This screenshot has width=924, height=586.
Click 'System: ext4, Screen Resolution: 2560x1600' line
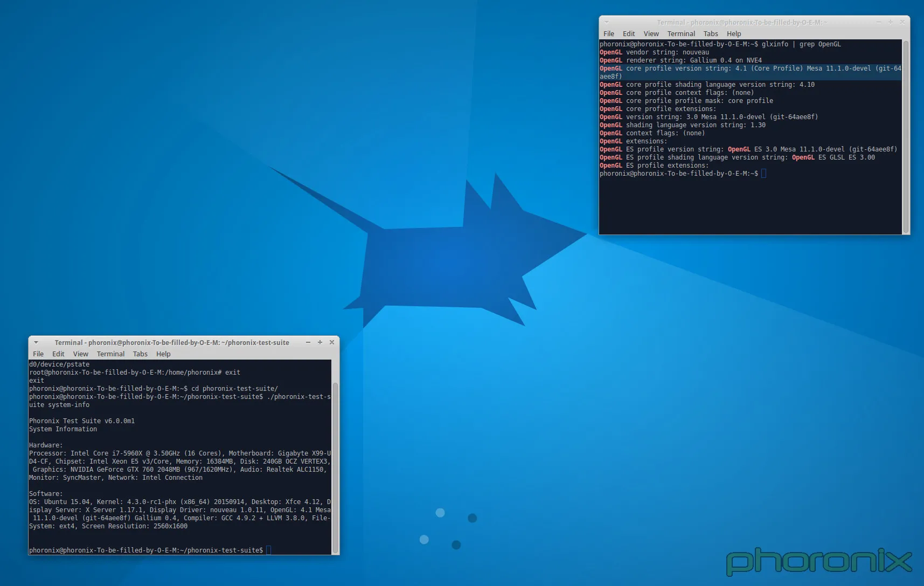coord(108,526)
